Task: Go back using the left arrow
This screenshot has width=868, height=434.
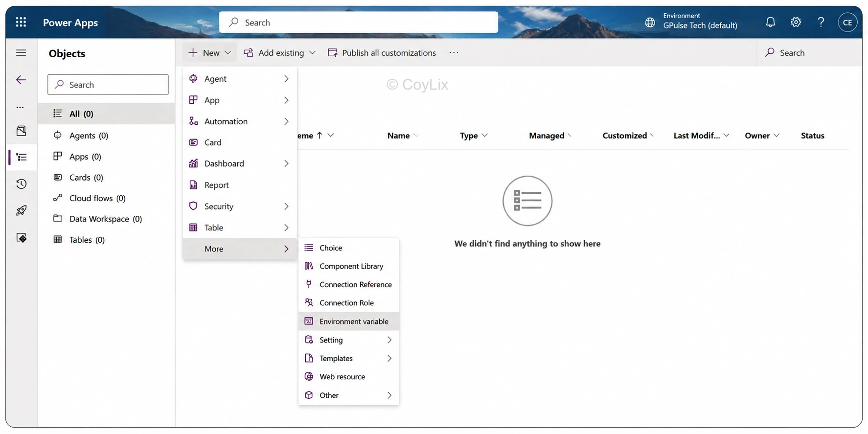Action: coord(21,80)
